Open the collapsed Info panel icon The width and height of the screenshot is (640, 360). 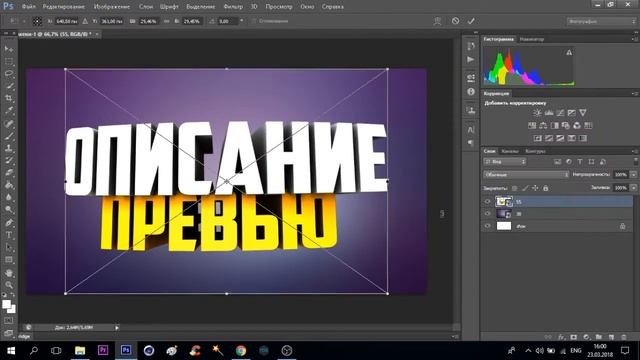pyautogui.click(x=471, y=91)
